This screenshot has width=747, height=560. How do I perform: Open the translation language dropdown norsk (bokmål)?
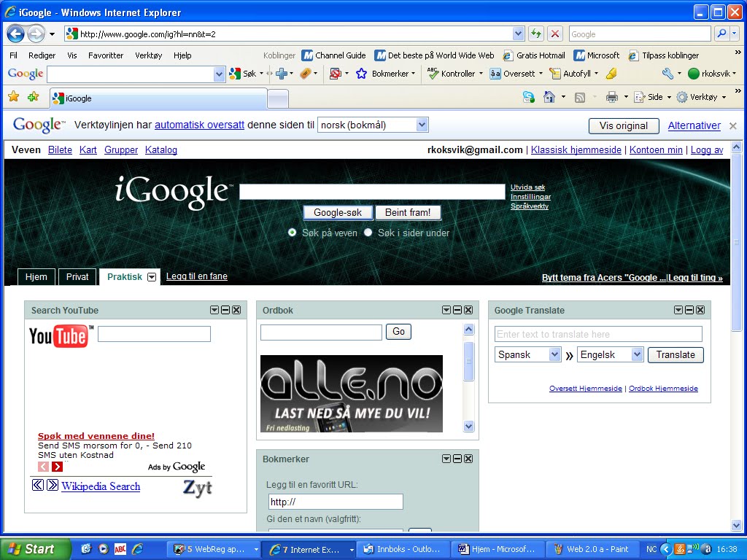422,125
